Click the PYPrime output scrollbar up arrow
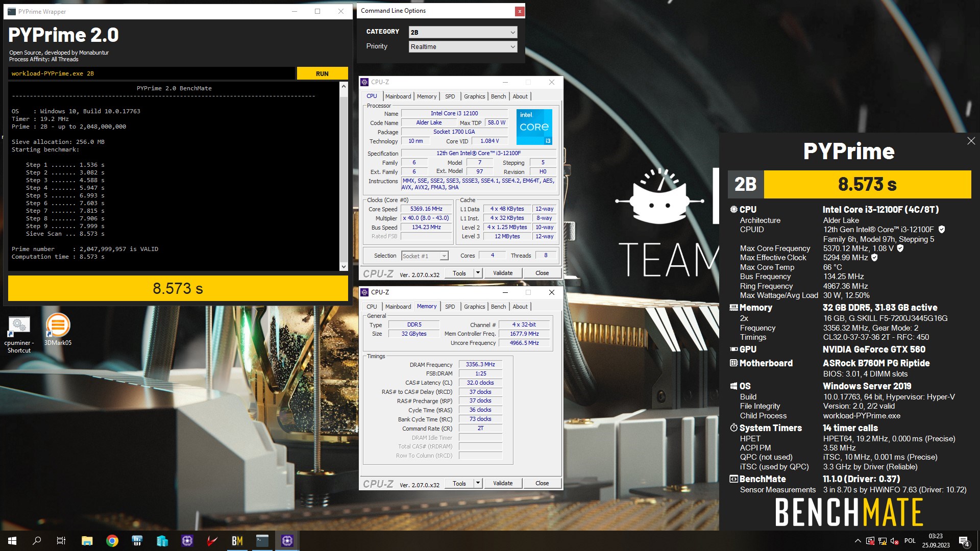 (x=344, y=87)
